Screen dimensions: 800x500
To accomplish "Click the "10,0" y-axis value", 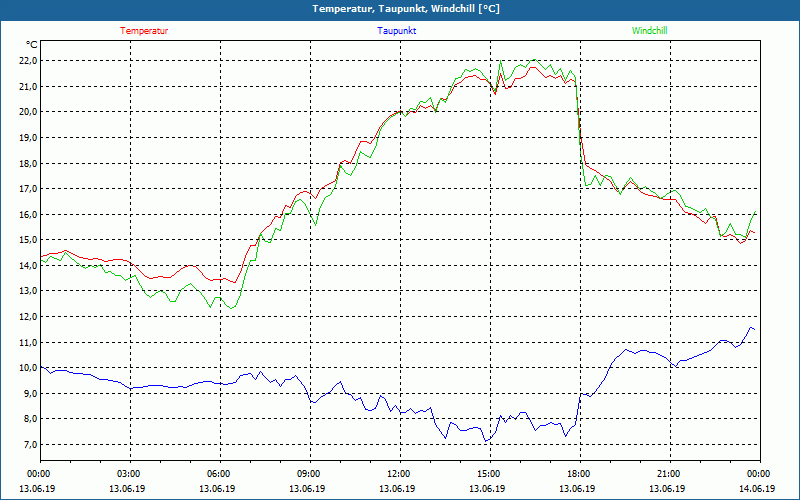I will 29,367.
